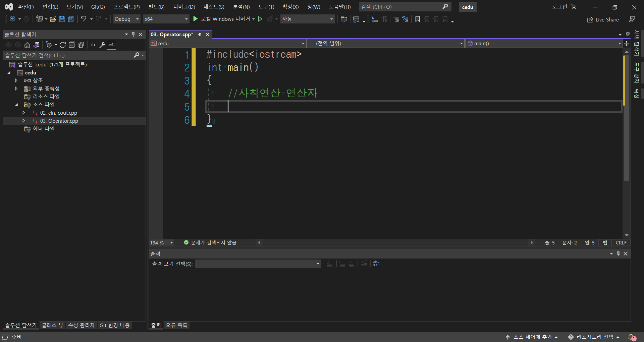Viewport: 644px width, 342px height.
Task: Split the editor with the divider icon
Action: coord(627,44)
